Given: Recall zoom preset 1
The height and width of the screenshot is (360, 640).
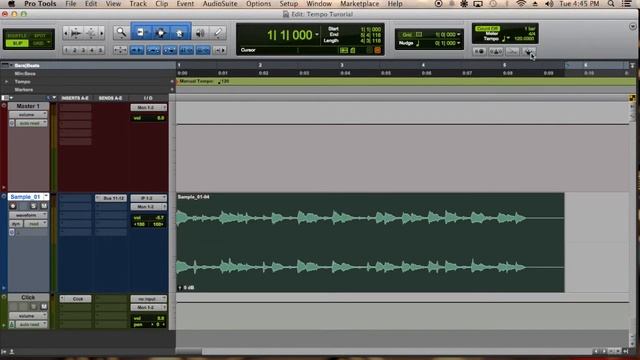Looking at the screenshot, I should tap(67, 50).
